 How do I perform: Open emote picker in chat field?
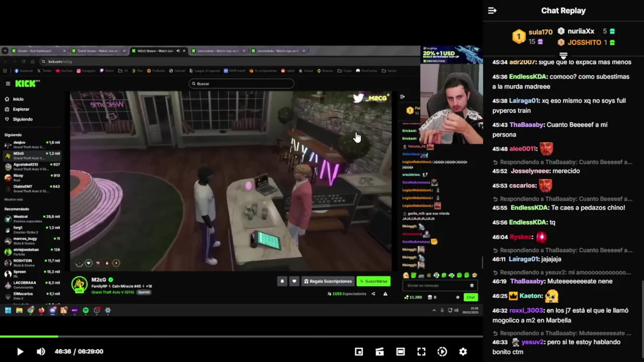(471, 286)
